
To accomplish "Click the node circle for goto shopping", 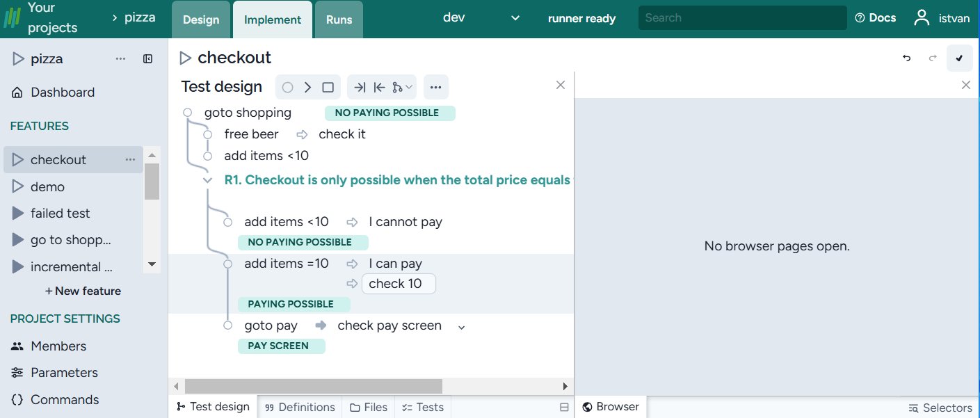I will (188, 113).
